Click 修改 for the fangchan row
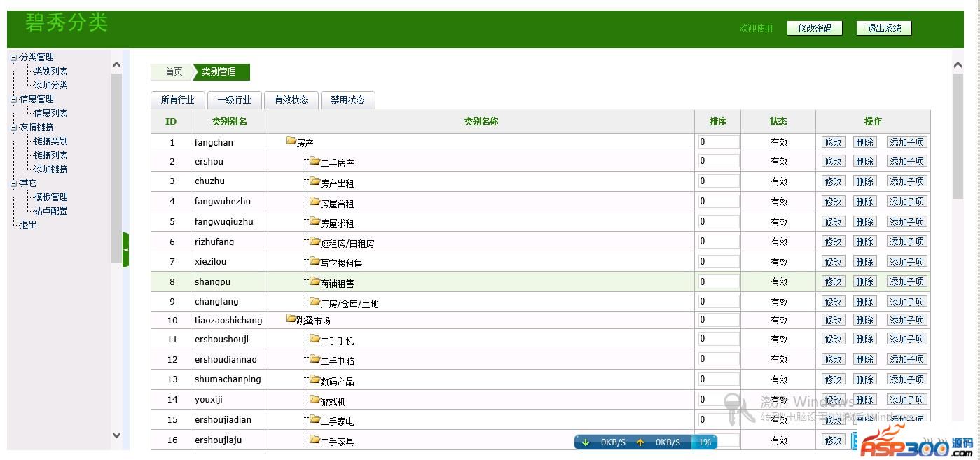980x460 pixels. [x=833, y=142]
